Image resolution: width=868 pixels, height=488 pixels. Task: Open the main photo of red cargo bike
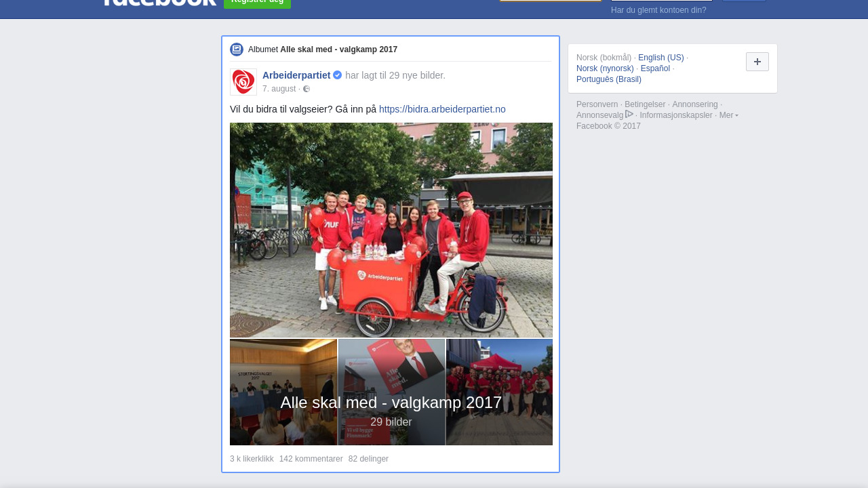(391, 230)
